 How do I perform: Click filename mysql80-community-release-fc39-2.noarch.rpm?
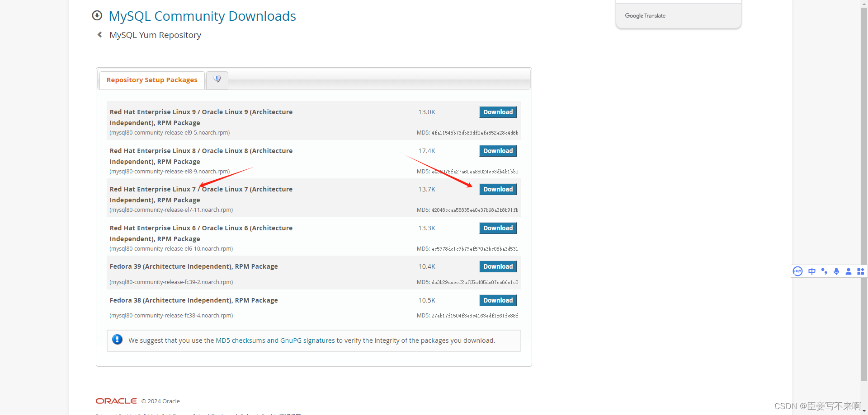pyautogui.click(x=171, y=282)
